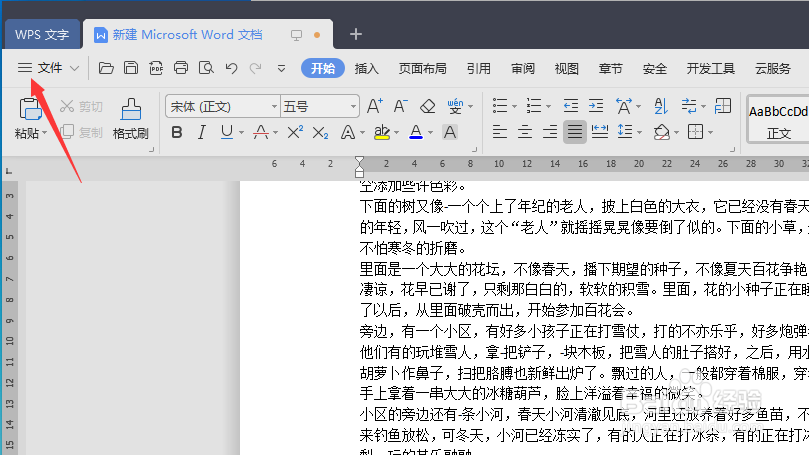Decrease font size with A- icon
The height and width of the screenshot is (455, 809).
click(x=400, y=106)
